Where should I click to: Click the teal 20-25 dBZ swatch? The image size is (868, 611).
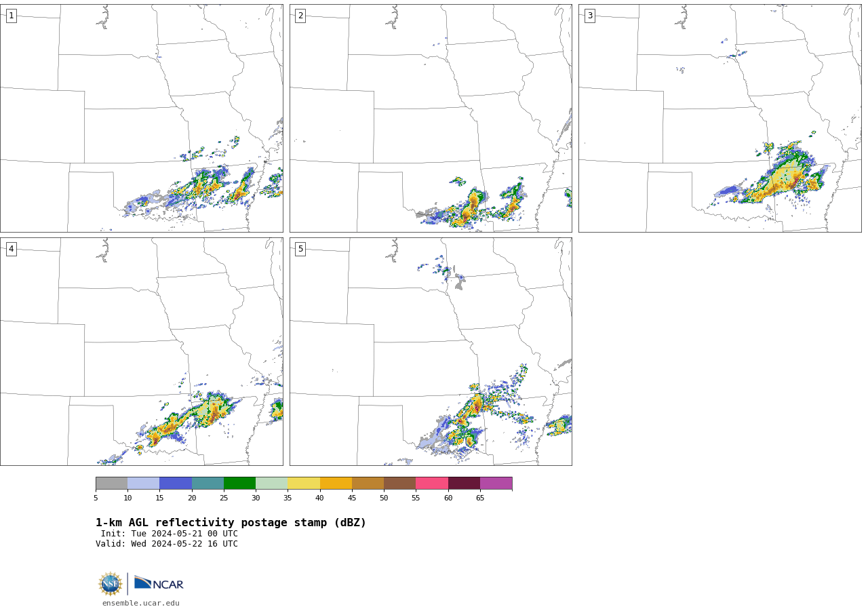pos(208,483)
